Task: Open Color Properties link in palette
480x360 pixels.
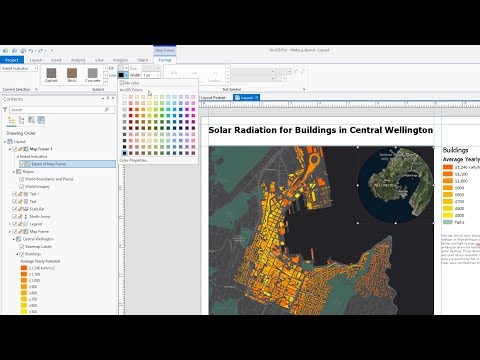Action: click(134, 160)
